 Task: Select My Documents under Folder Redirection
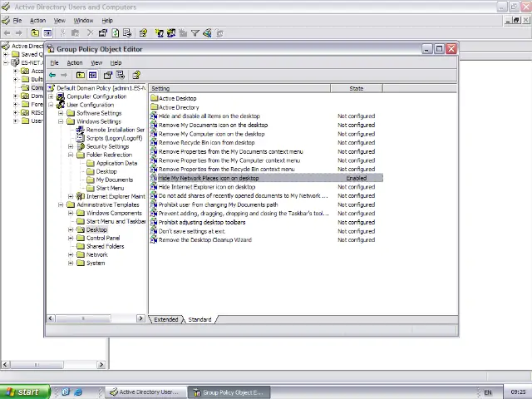point(115,180)
